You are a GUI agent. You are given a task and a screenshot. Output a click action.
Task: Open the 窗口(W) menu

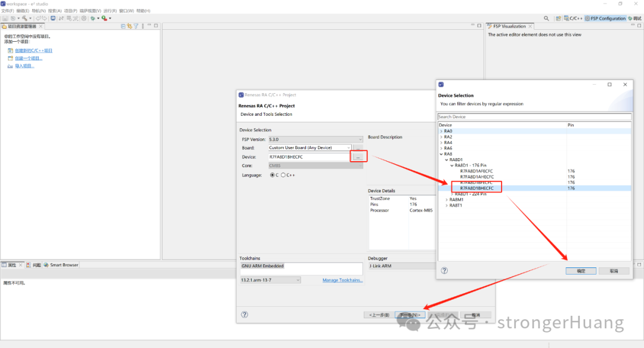click(126, 11)
